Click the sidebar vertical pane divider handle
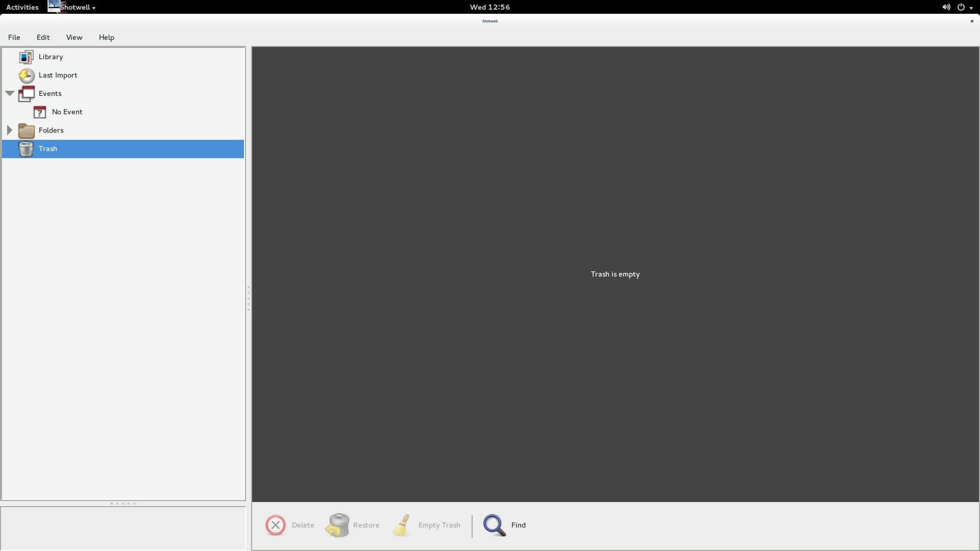 [x=249, y=298]
